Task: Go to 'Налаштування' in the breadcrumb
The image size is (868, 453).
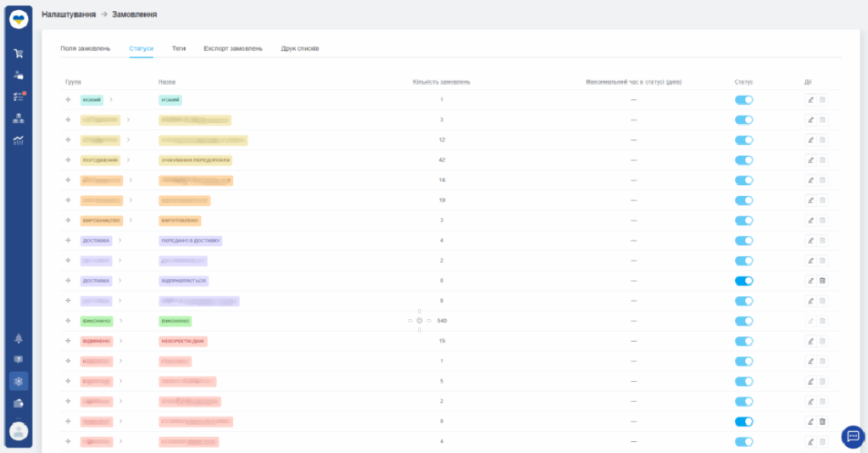Action: (x=67, y=14)
